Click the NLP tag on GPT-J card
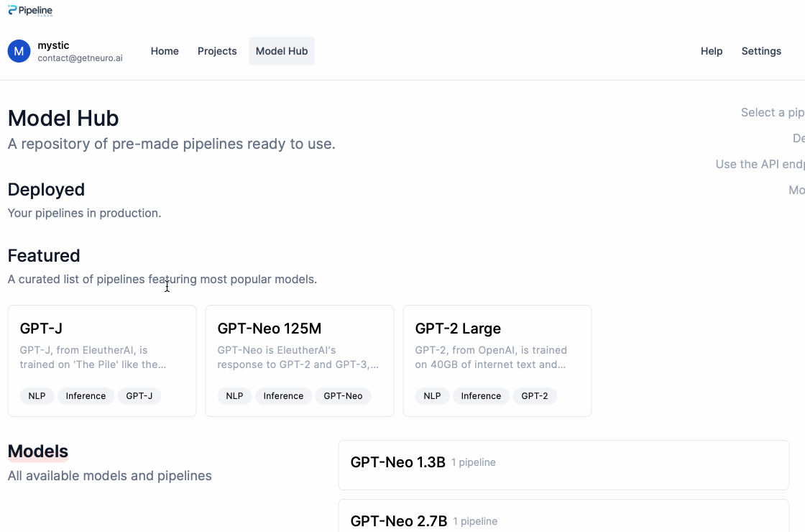Image resolution: width=805 pixels, height=532 pixels. coord(37,396)
